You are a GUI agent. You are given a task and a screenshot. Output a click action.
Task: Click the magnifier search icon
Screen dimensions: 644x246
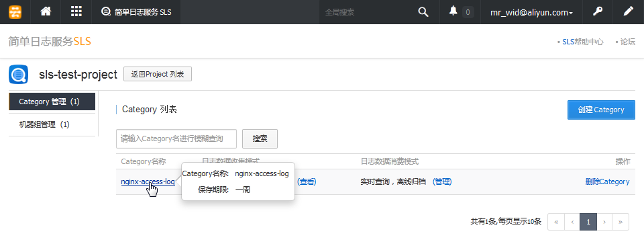[x=423, y=12]
